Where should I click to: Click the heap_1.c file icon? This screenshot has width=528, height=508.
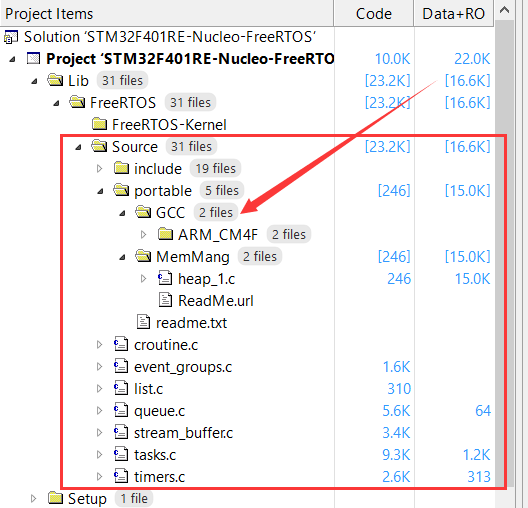click(165, 278)
